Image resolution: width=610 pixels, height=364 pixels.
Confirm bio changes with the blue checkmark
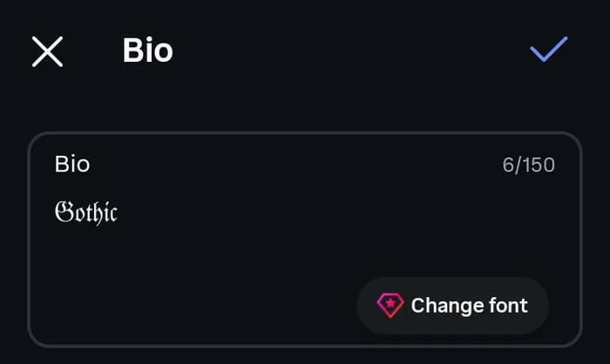(548, 49)
